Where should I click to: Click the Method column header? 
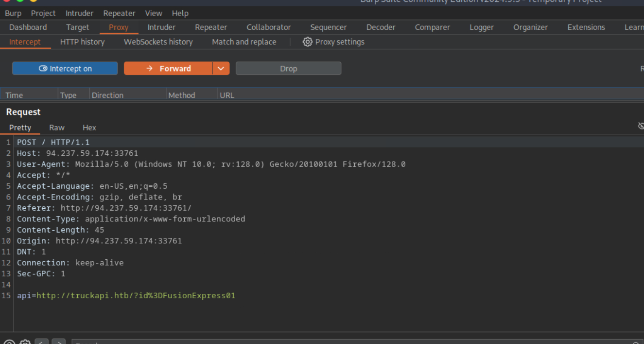point(181,95)
